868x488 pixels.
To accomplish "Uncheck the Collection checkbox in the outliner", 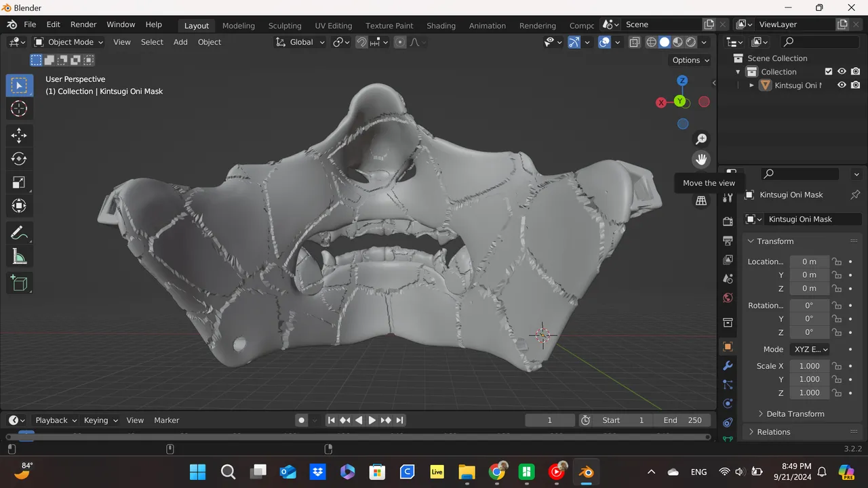I will tap(829, 71).
